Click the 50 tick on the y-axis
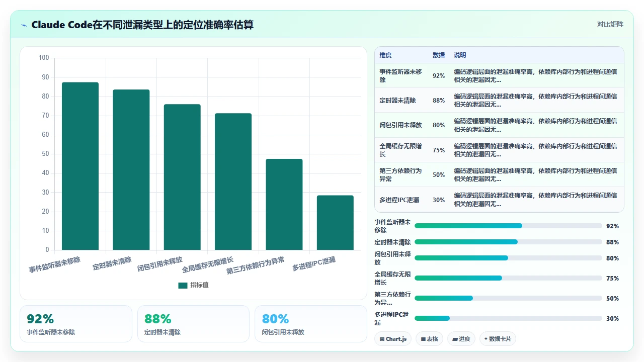 [45, 154]
